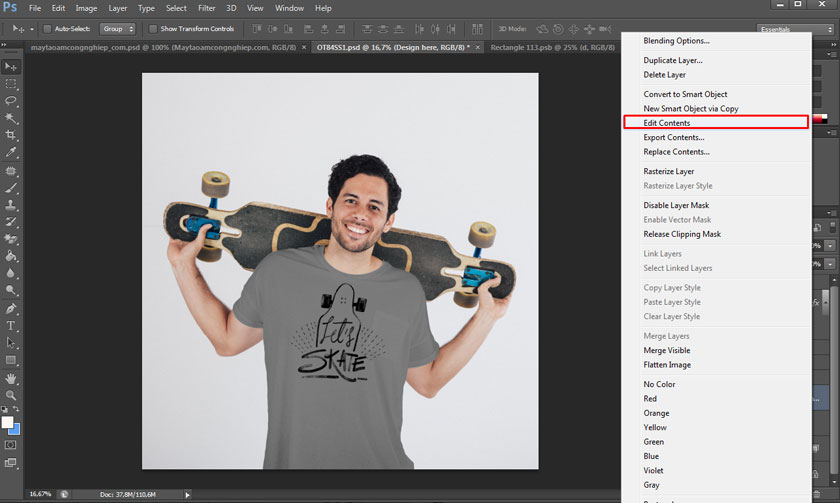The width and height of the screenshot is (840, 503).
Task: Select the Pen tool
Action: (11, 309)
